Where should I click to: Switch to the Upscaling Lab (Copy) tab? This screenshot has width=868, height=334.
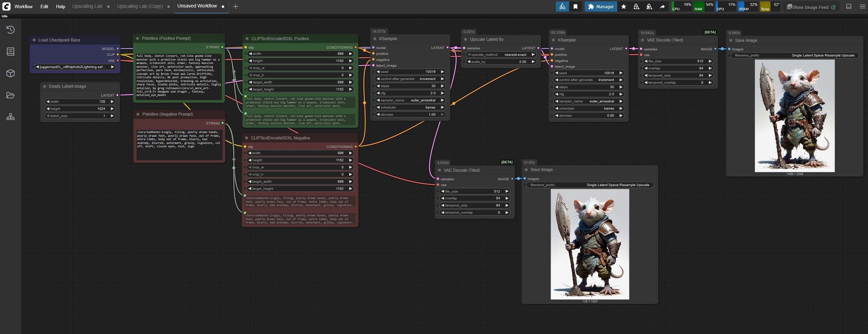click(140, 6)
